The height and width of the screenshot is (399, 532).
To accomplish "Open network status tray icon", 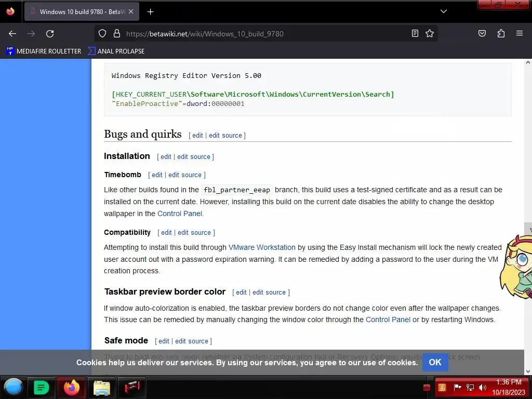I will [470, 388].
